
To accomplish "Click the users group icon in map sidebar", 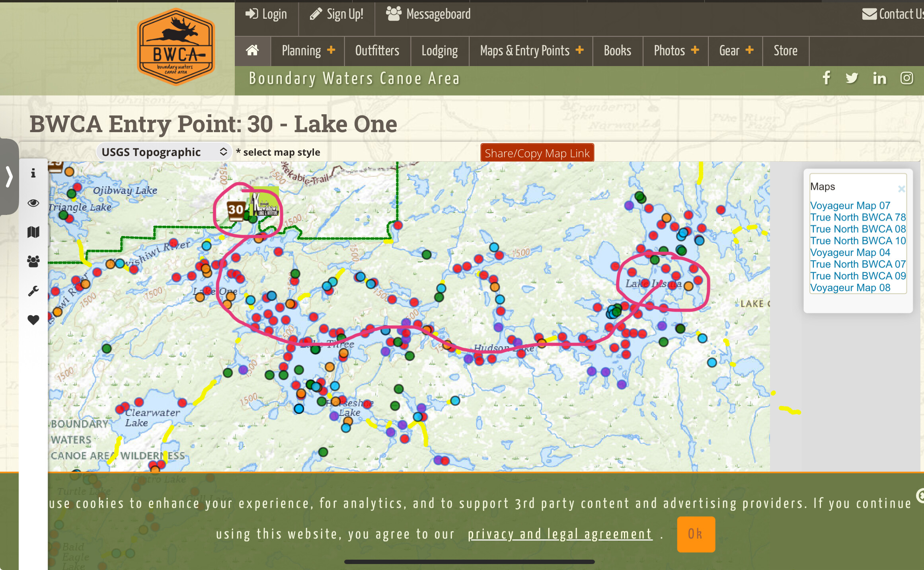I will click(33, 261).
